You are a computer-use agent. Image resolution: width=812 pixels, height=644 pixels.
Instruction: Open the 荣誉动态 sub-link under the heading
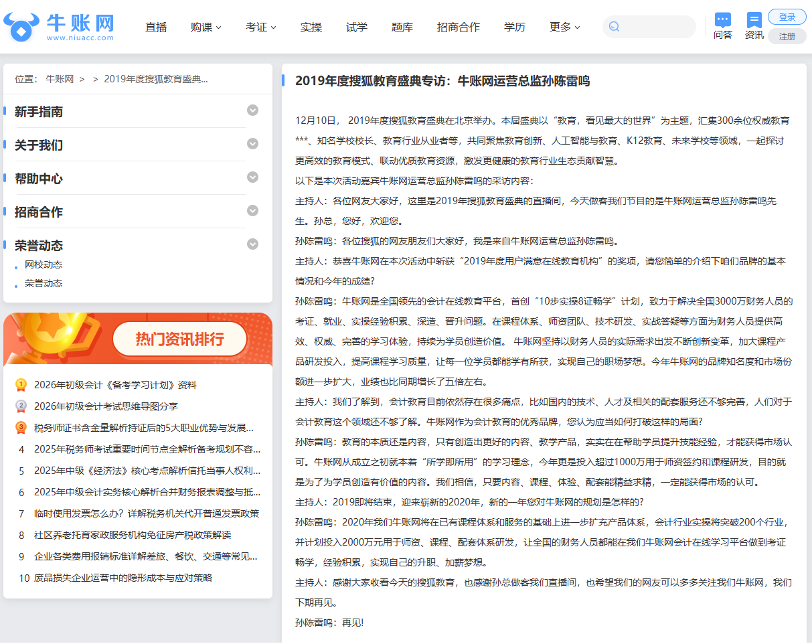coord(44,283)
